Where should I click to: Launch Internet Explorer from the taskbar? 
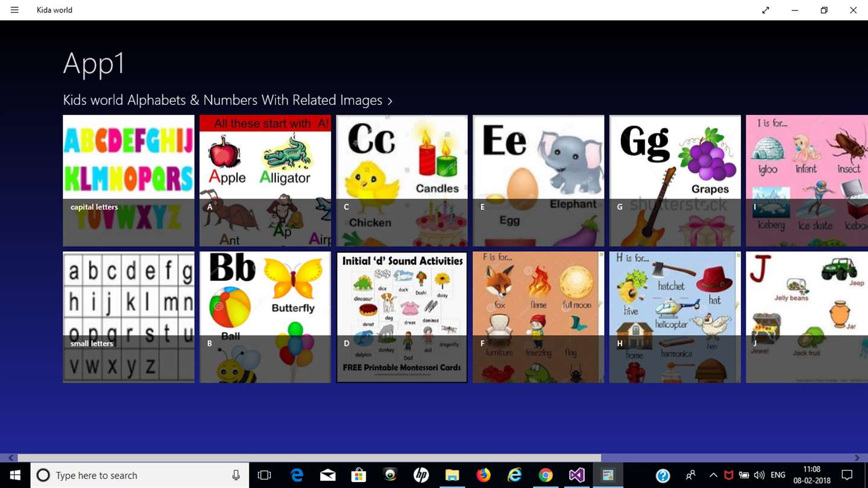(x=514, y=475)
